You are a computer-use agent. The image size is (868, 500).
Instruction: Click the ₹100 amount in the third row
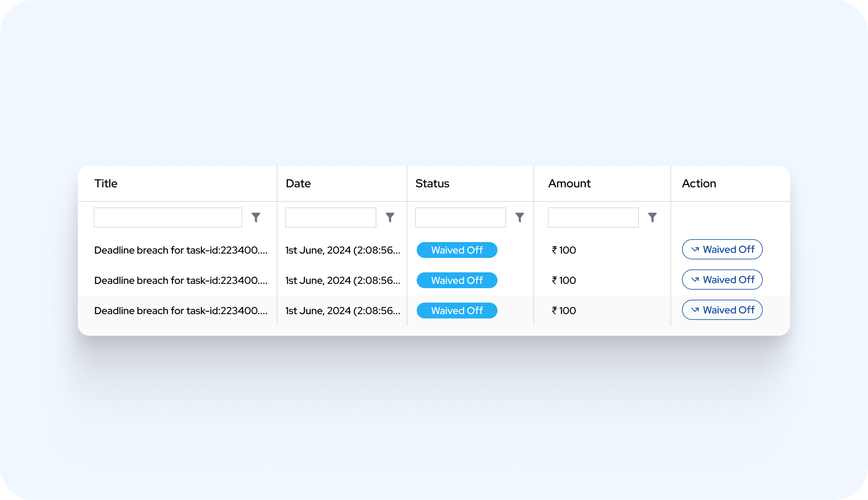pos(564,311)
